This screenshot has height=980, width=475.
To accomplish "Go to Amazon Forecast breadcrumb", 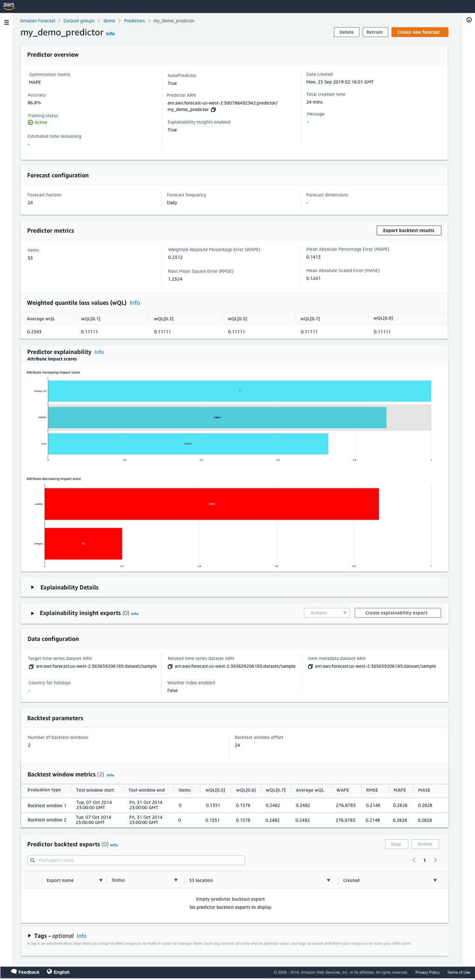I will point(38,21).
